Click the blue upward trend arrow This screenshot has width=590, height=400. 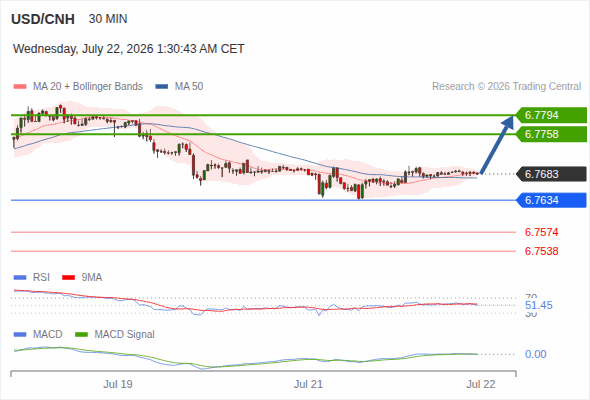click(497, 144)
